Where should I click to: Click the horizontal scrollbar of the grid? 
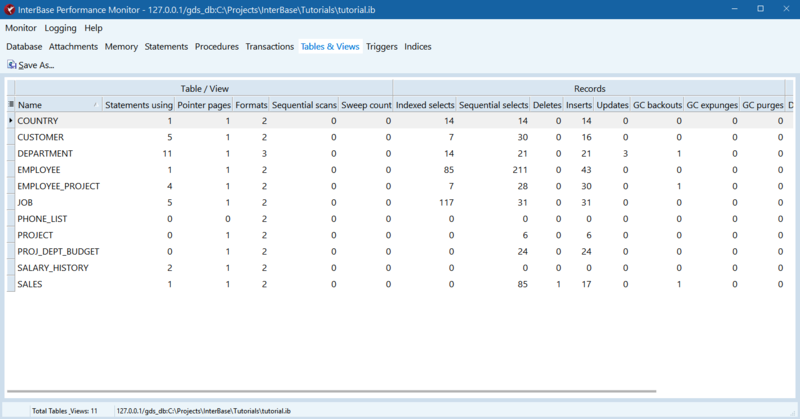coord(332,391)
